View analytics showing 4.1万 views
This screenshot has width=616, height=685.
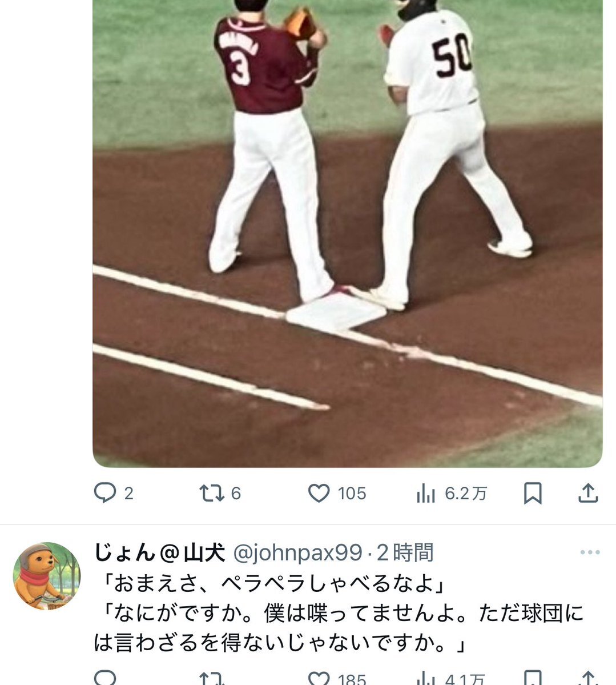(451, 679)
